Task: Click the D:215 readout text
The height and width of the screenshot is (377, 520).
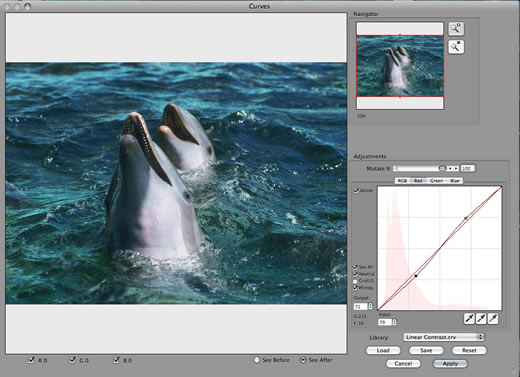Action: point(360,316)
